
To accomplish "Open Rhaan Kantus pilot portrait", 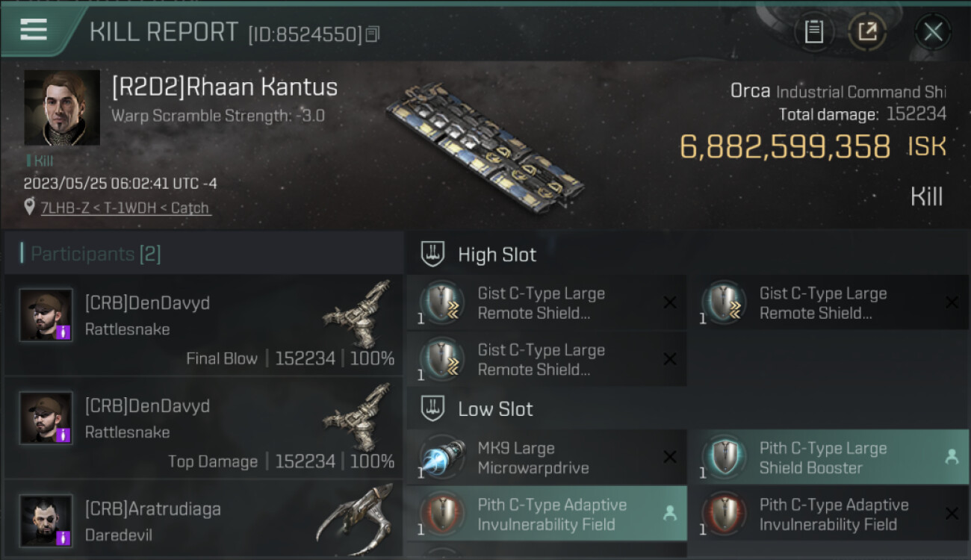I will point(62,108).
